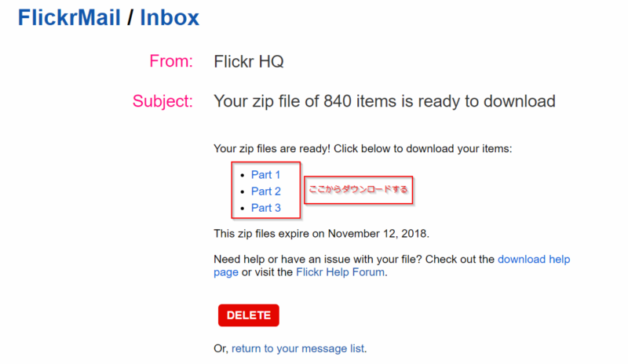Download the Part 2 zip file
This screenshot has width=628, height=364.
click(x=265, y=191)
